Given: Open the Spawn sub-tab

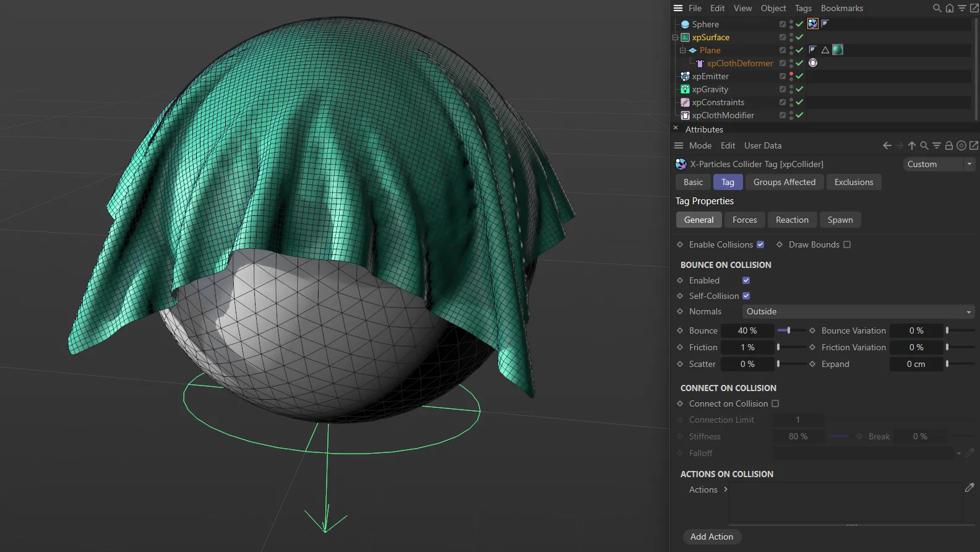Looking at the screenshot, I should click(x=840, y=220).
